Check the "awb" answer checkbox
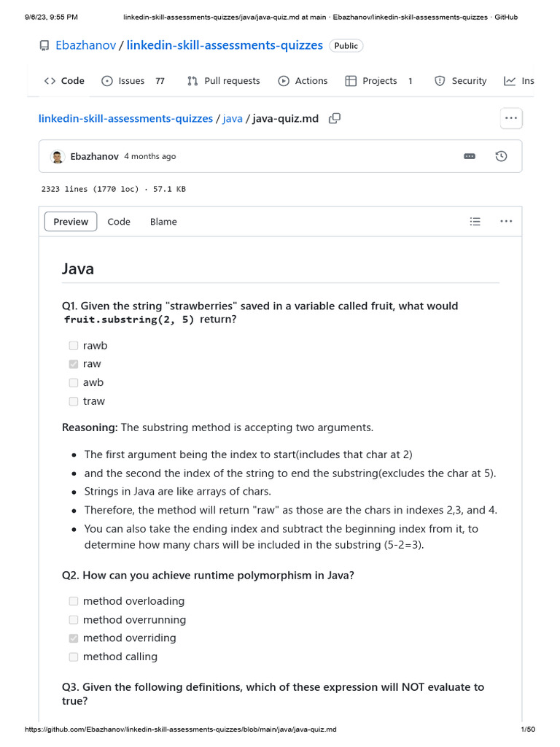The width and height of the screenshot is (560, 747). (x=74, y=382)
